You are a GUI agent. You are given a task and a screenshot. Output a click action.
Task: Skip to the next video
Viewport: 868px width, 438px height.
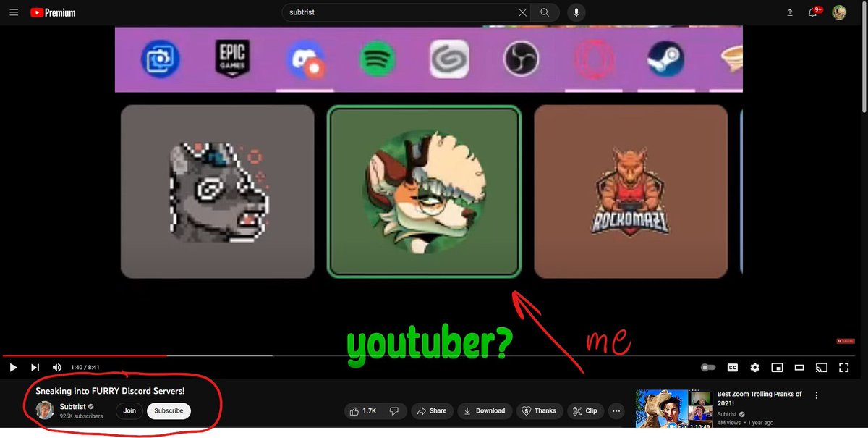tap(35, 368)
